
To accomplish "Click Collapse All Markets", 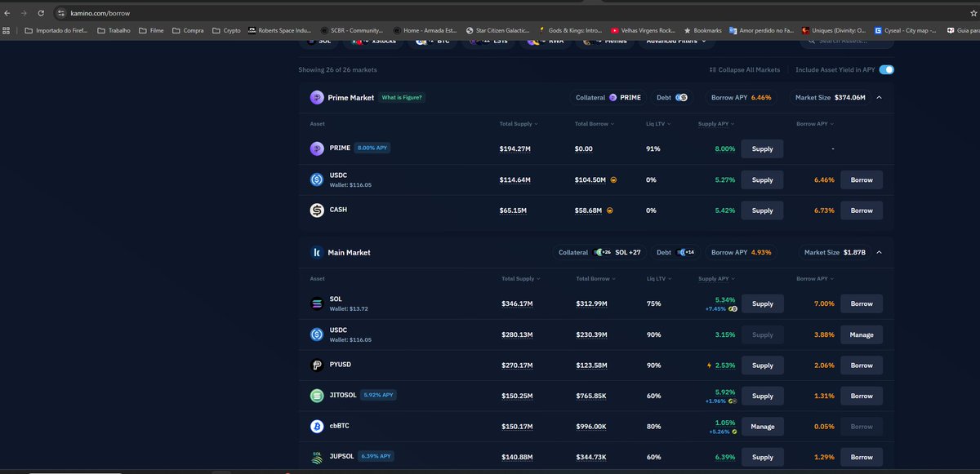I will (745, 69).
